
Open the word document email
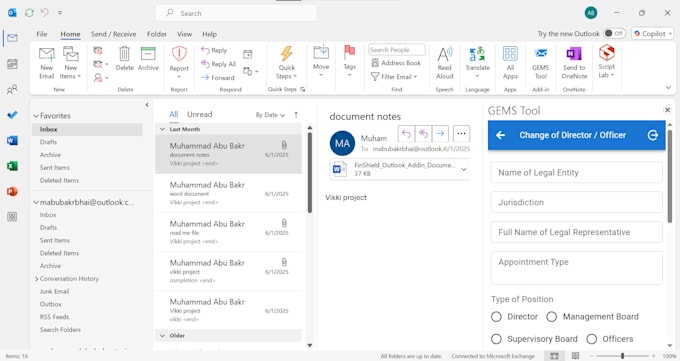(228, 193)
